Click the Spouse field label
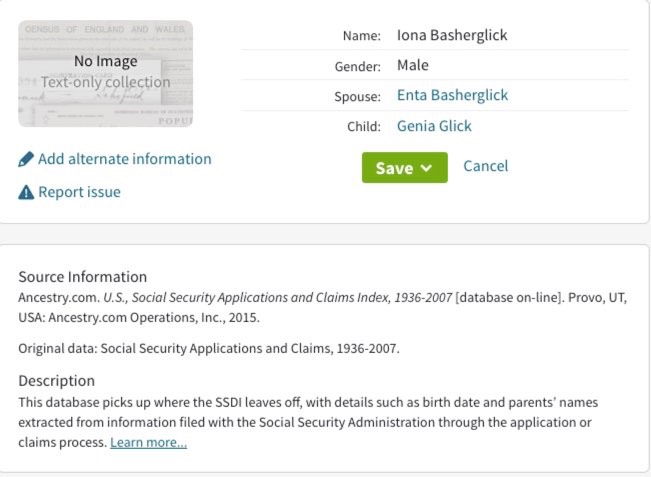651x477 pixels. [x=358, y=97]
